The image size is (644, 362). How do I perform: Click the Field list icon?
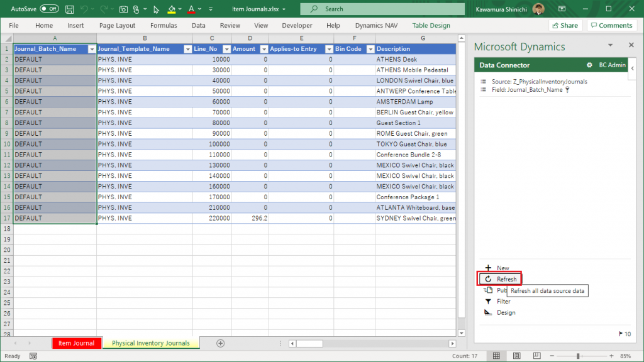pyautogui.click(x=484, y=89)
